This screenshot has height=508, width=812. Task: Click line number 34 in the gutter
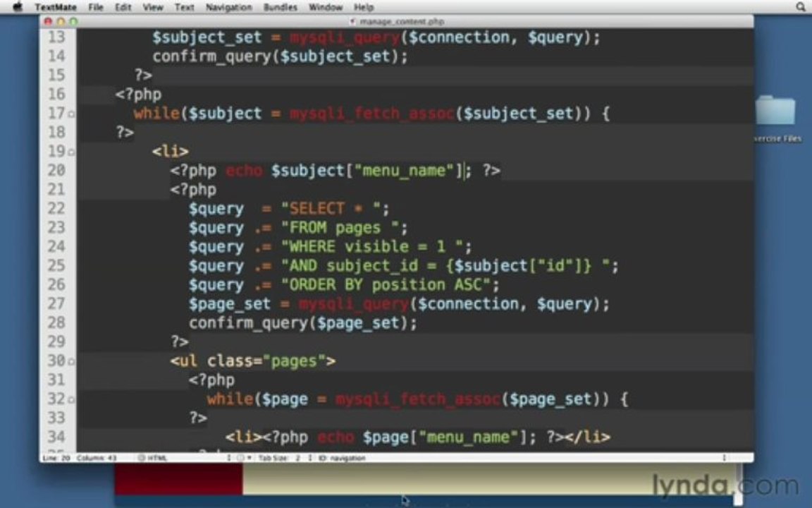click(56, 437)
